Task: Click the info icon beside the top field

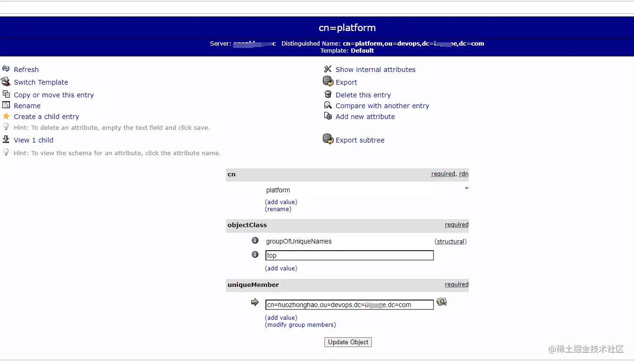Action: point(255,254)
